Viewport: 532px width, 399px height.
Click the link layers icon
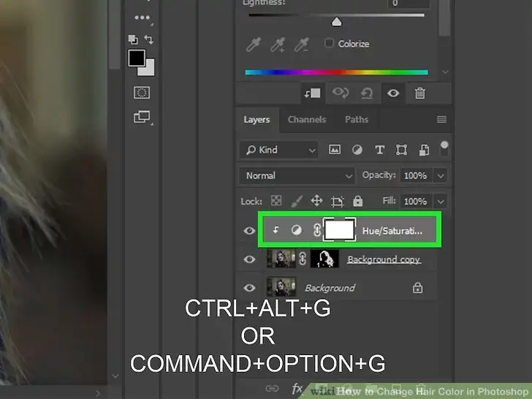pos(272,389)
